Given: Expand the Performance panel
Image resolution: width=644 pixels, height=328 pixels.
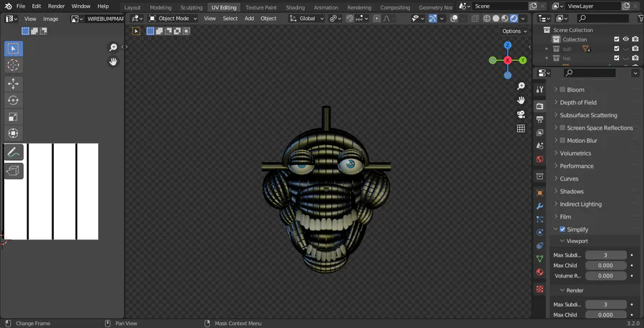Looking at the screenshot, I should tap(576, 166).
